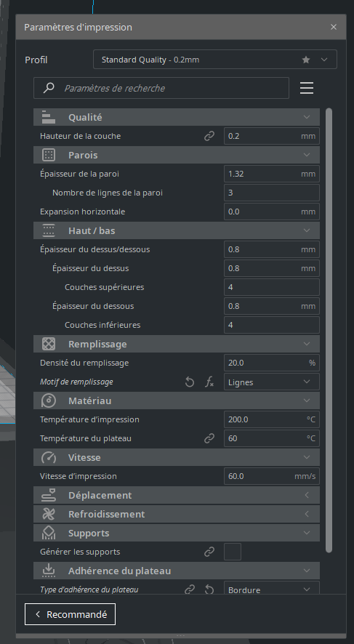This screenshot has width=354, height=644.
Task: Click the Température du plateau value field
Action: click(271, 438)
